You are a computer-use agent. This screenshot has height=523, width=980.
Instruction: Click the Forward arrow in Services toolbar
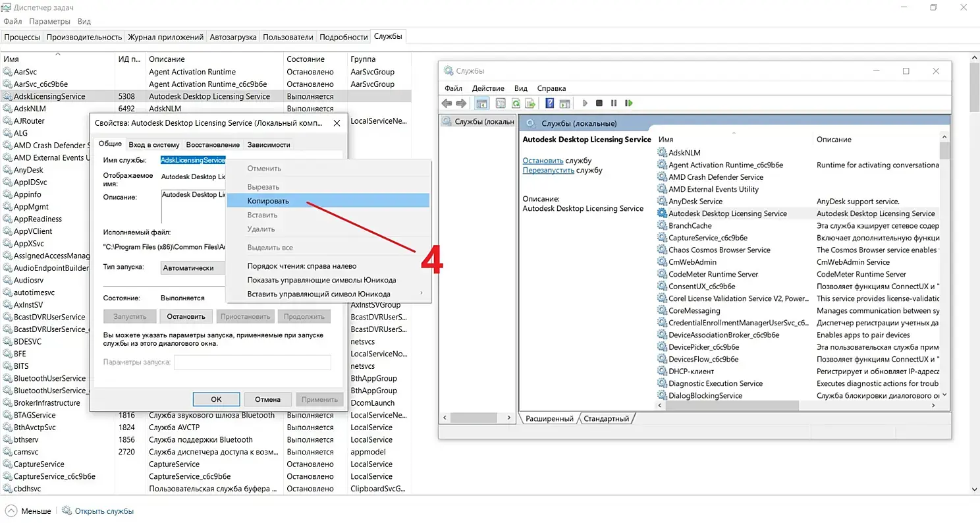click(461, 103)
